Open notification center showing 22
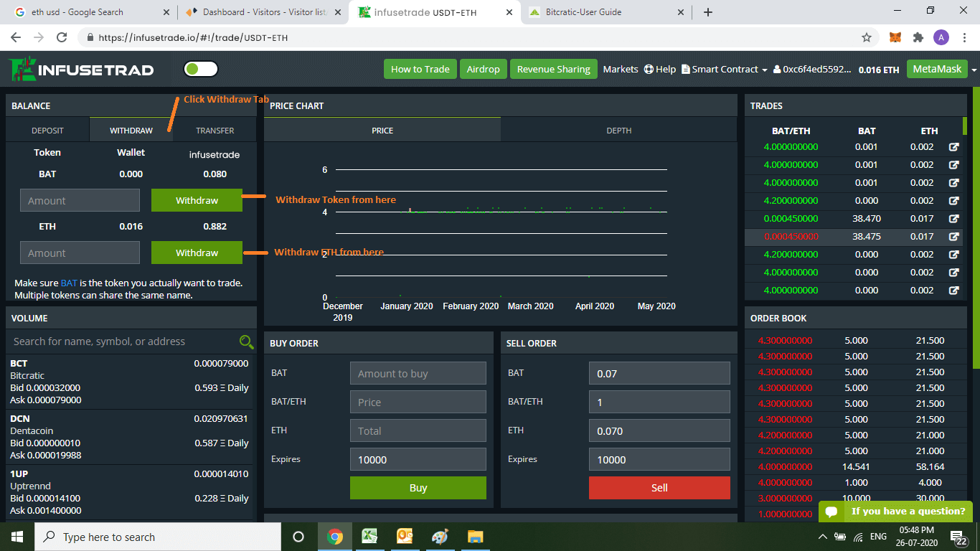Screen dimensions: 980x551 point(959,537)
